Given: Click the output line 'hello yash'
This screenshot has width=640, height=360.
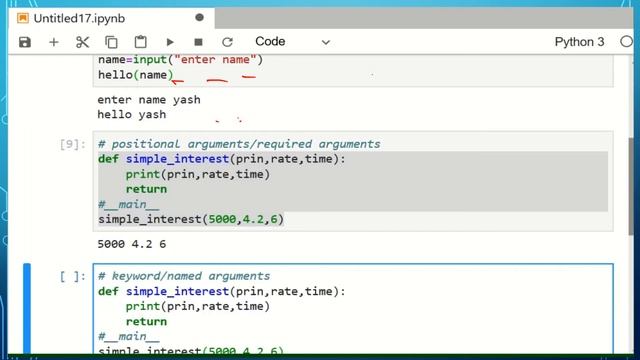Looking at the screenshot, I should coord(131,115).
